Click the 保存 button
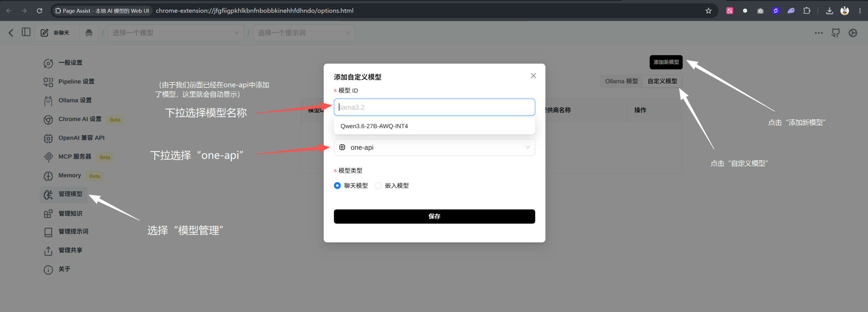 pos(434,216)
